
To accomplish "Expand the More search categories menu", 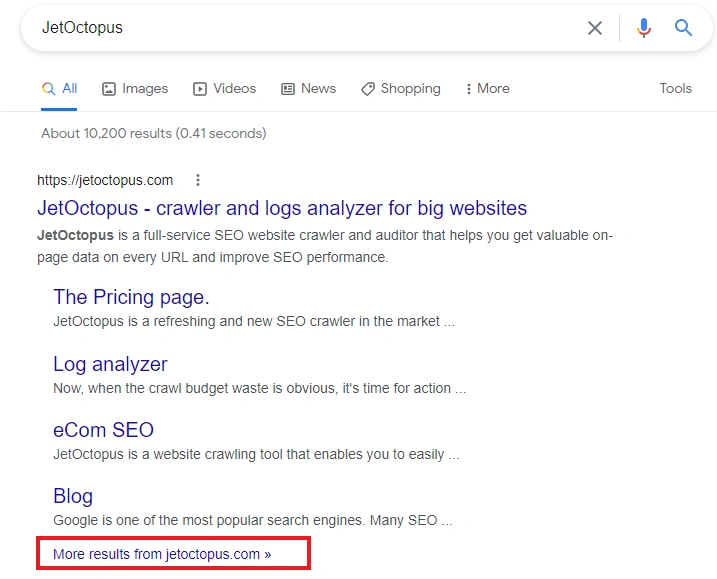I will (x=487, y=88).
